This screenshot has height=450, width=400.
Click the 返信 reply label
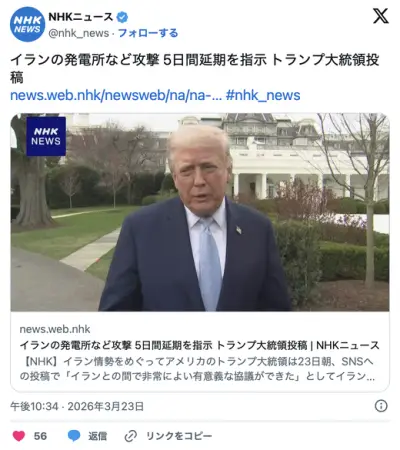coord(97,436)
